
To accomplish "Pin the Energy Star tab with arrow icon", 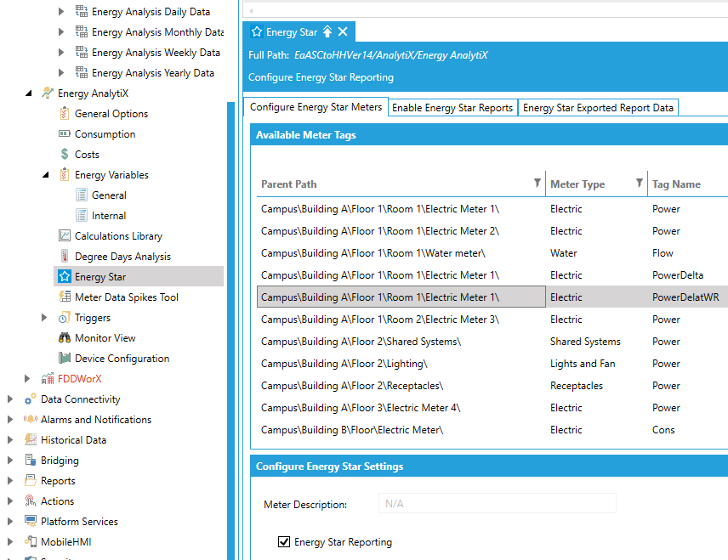I will coord(327,32).
